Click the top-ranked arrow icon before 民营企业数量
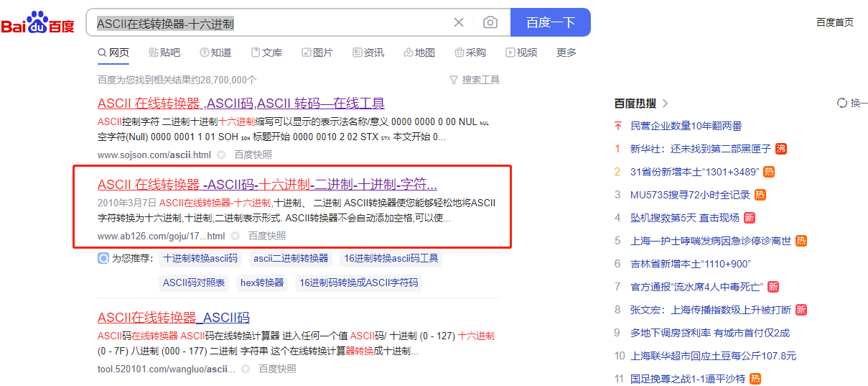Screen dimensions: 868x386 point(617,126)
